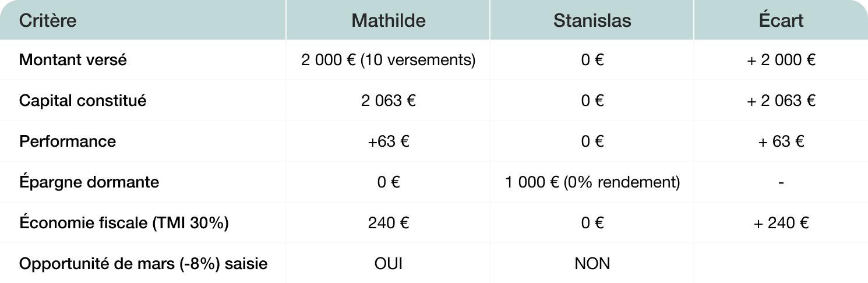Select the Capital constitué row label

point(83,101)
